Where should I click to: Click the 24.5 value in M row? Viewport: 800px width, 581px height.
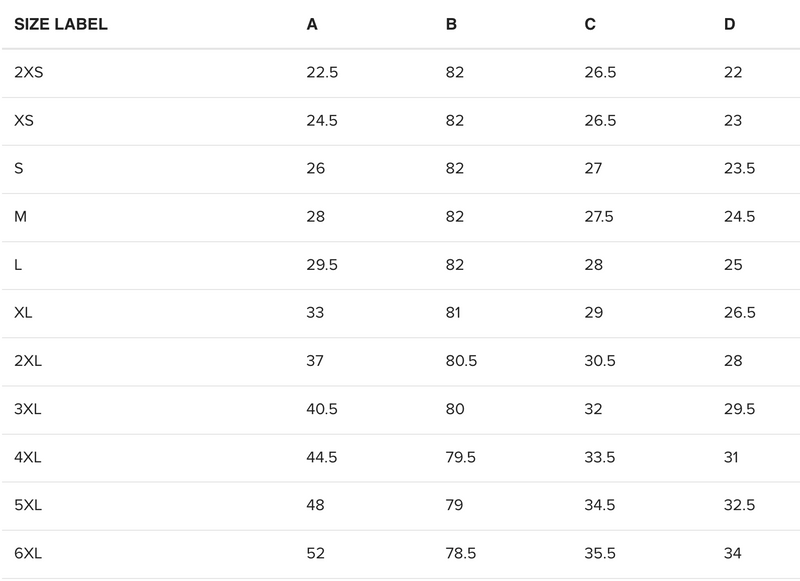point(738,217)
